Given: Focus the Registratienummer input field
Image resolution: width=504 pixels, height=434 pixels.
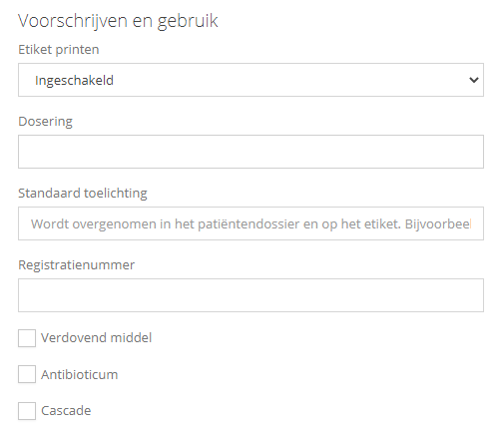Looking at the screenshot, I should click(x=251, y=295).
